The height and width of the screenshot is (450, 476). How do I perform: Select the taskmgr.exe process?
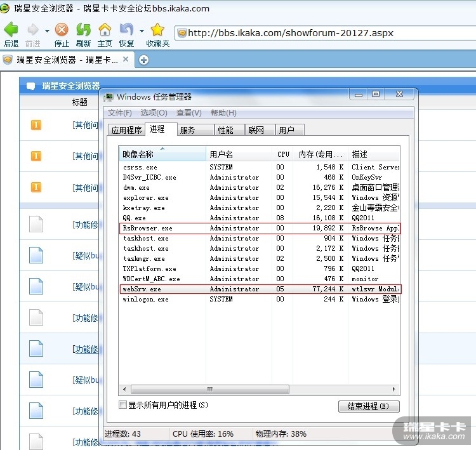point(260,258)
